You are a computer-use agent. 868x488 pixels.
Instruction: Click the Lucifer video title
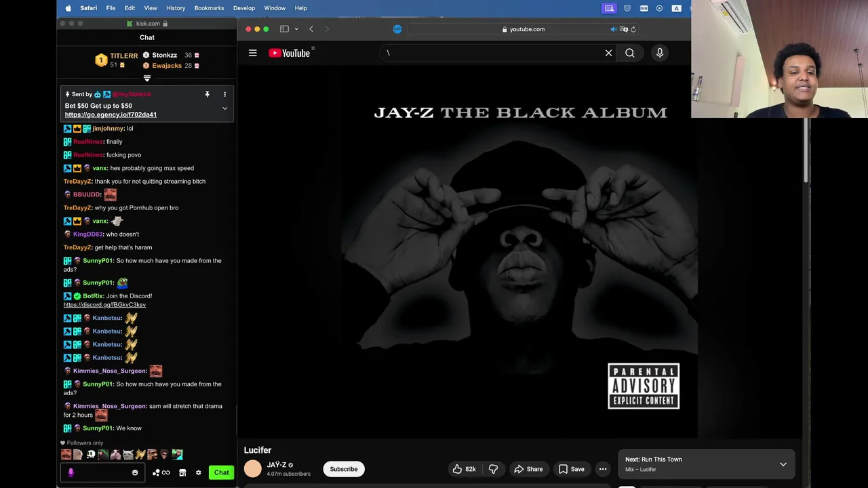[258, 450]
